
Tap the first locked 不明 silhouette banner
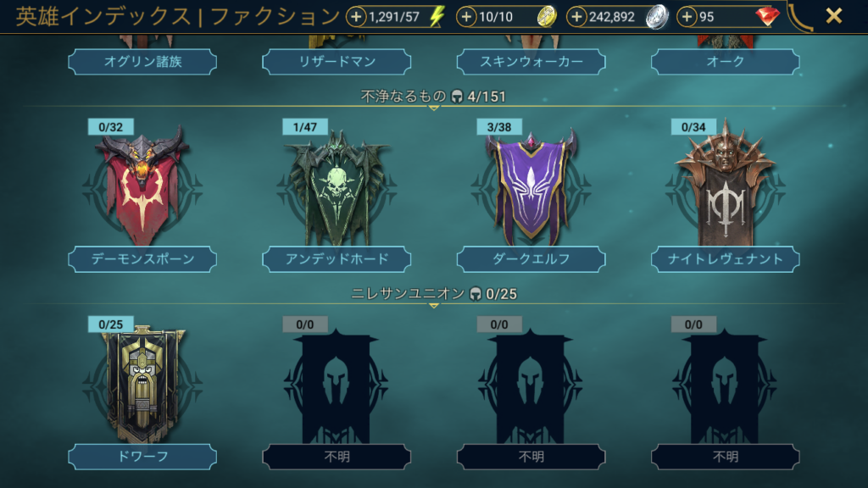[x=337, y=386]
